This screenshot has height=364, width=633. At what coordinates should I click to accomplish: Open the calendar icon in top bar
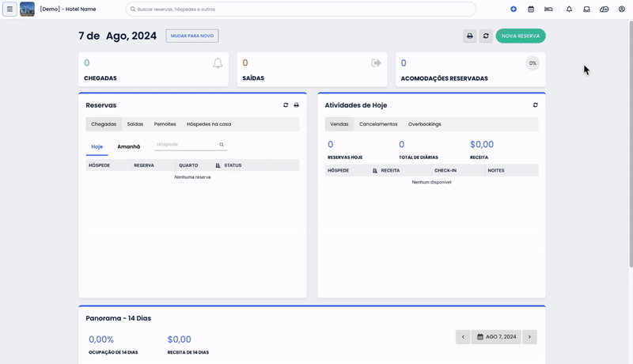click(x=531, y=9)
